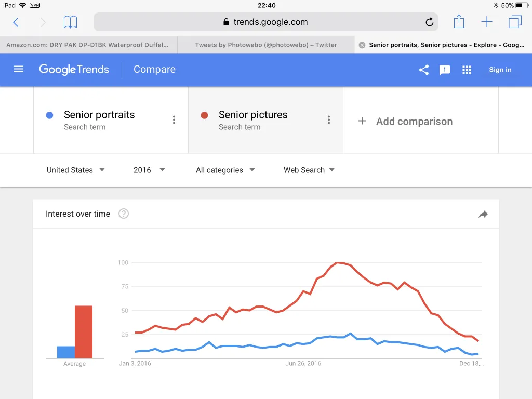Tap the Safari share sheet icon
This screenshot has height=399, width=532.
[459, 21]
